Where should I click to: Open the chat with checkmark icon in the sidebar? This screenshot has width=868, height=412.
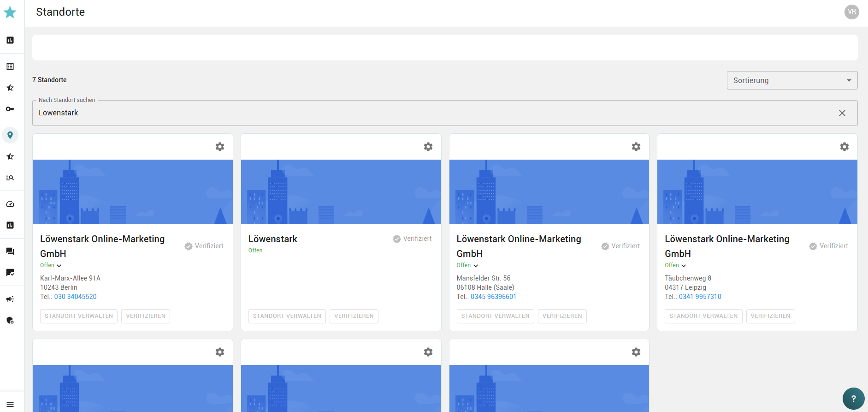click(x=10, y=273)
